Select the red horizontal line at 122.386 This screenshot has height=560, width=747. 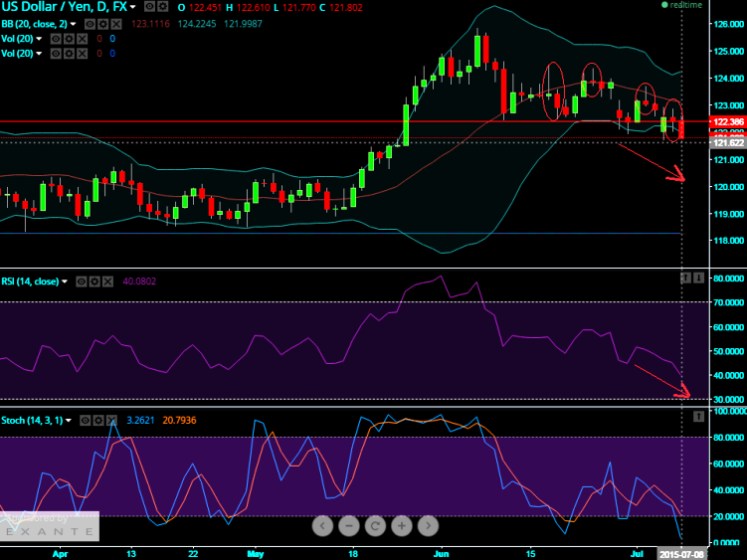tap(352, 121)
